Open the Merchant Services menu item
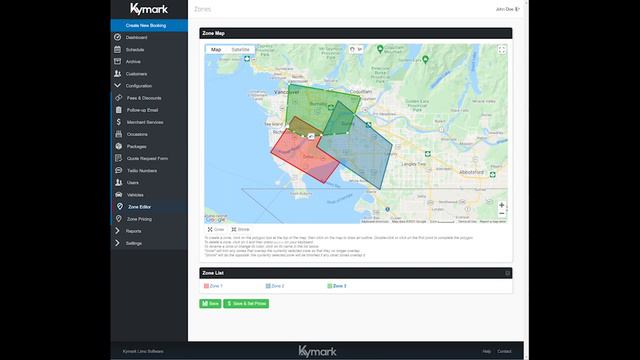 click(145, 122)
